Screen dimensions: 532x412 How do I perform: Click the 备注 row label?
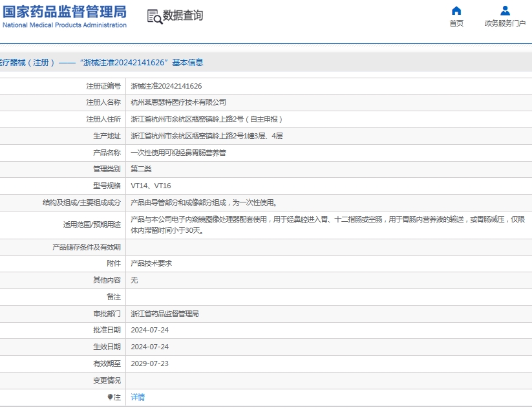click(x=114, y=297)
